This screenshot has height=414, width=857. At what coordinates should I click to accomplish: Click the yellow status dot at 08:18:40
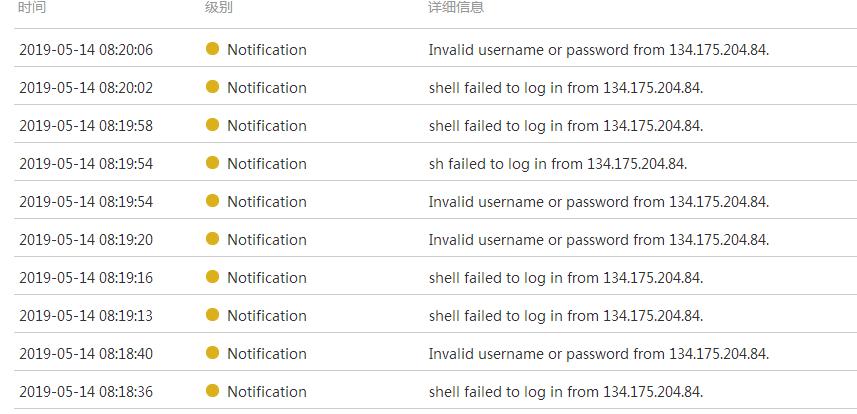click(x=212, y=353)
